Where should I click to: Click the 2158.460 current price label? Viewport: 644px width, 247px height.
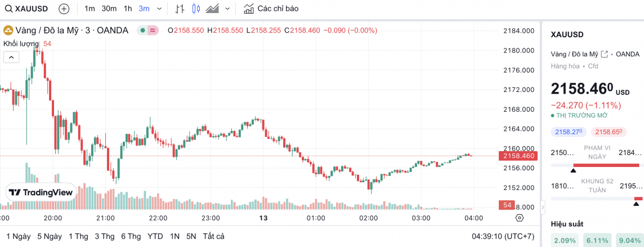(x=517, y=156)
